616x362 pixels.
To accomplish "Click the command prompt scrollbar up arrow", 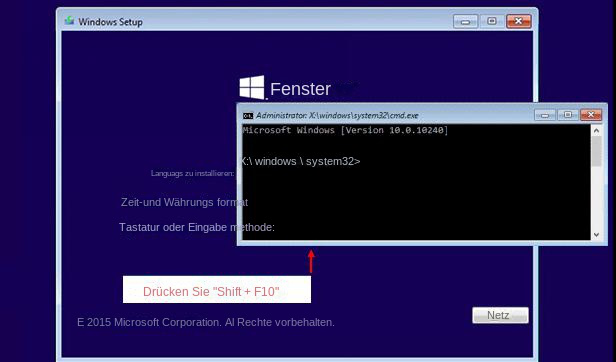I will [596, 130].
